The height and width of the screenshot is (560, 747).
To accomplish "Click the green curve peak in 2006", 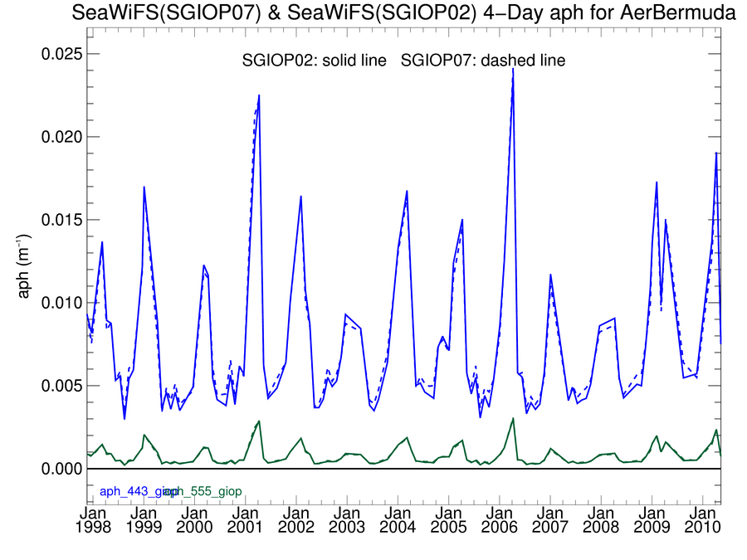I will (x=513, y=419).
